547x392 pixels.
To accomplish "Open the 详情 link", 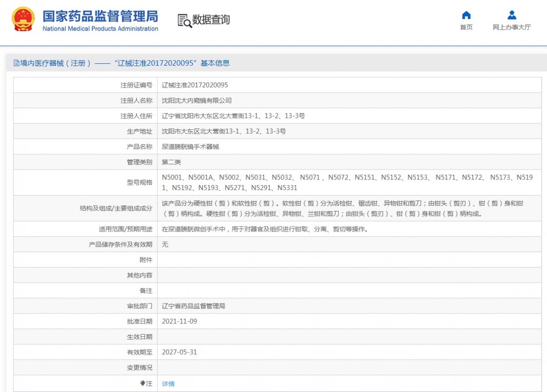I will [x=168, y=384].
